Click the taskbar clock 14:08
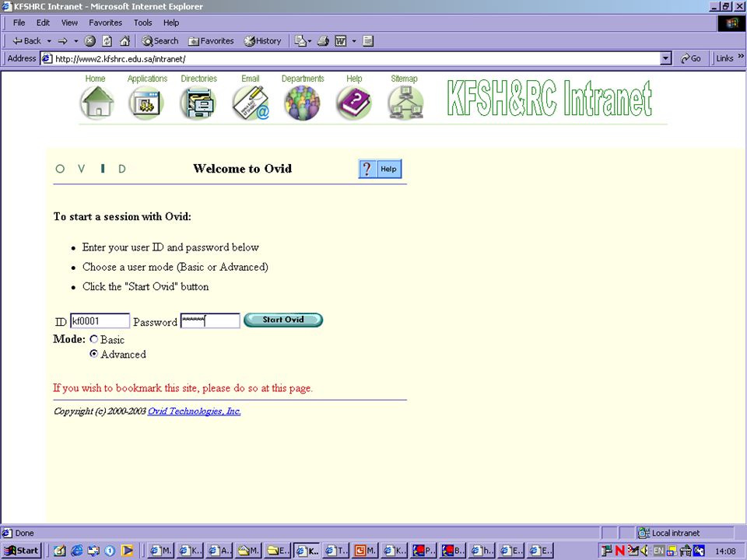Screen dimensions: 747x560 (725, 551)
